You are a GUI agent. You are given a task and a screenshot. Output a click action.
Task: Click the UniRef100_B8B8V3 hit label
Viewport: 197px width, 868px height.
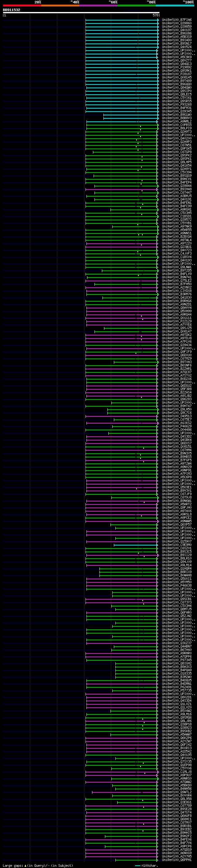177,118
